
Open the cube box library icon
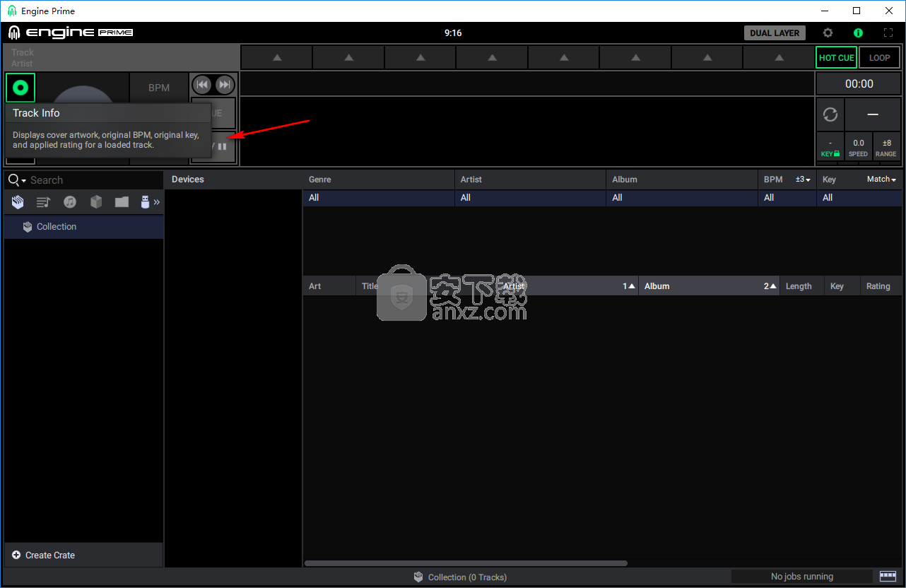[96, 202]
